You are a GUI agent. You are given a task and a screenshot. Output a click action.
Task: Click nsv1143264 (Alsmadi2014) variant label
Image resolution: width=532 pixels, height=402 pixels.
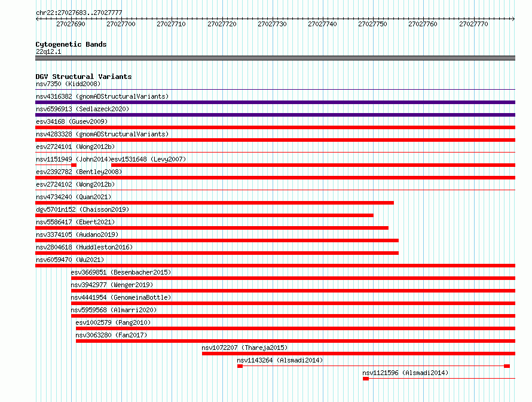tap(280, 360)
